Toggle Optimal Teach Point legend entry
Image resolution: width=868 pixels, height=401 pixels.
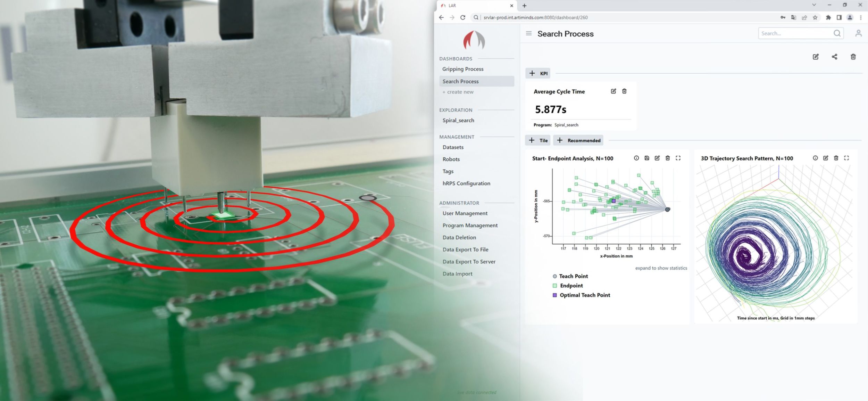point(585,295)
